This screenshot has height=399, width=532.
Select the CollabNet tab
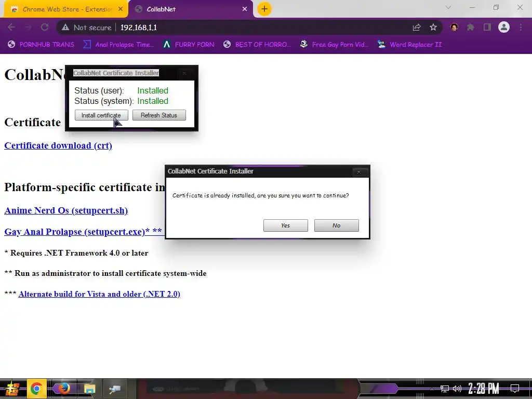click(x=191, y=9)
